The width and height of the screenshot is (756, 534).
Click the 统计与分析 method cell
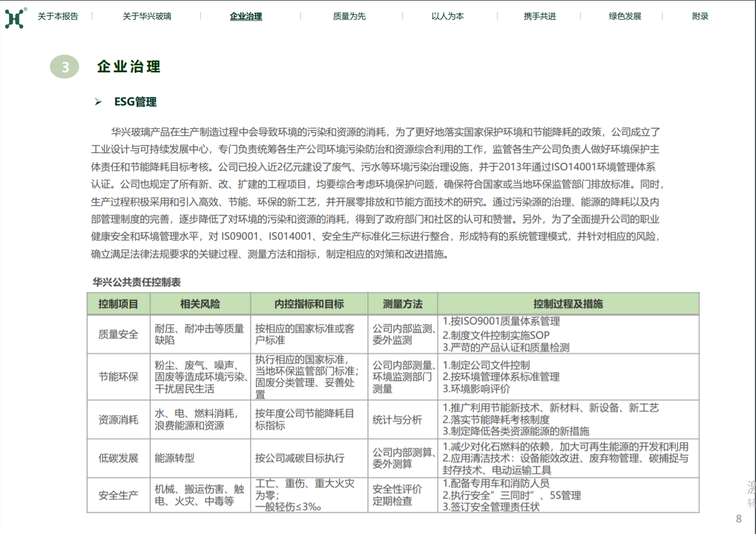pos(402,419)
